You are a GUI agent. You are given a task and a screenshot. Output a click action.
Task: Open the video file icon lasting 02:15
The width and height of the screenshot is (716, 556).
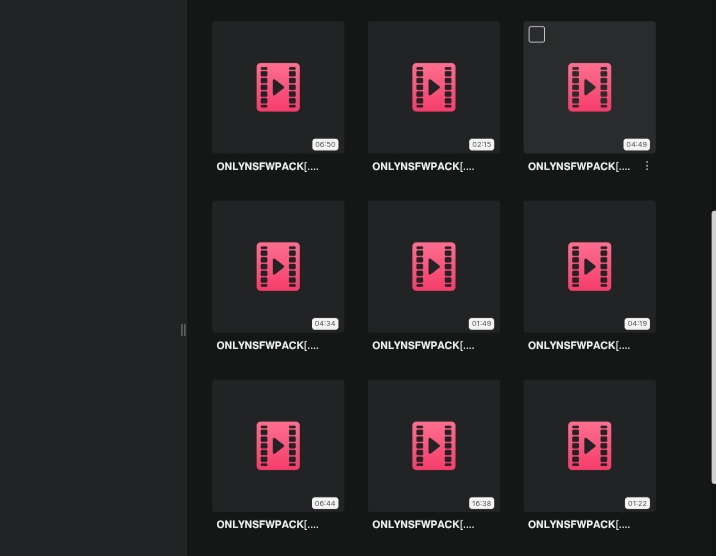[x=434, y=87]
